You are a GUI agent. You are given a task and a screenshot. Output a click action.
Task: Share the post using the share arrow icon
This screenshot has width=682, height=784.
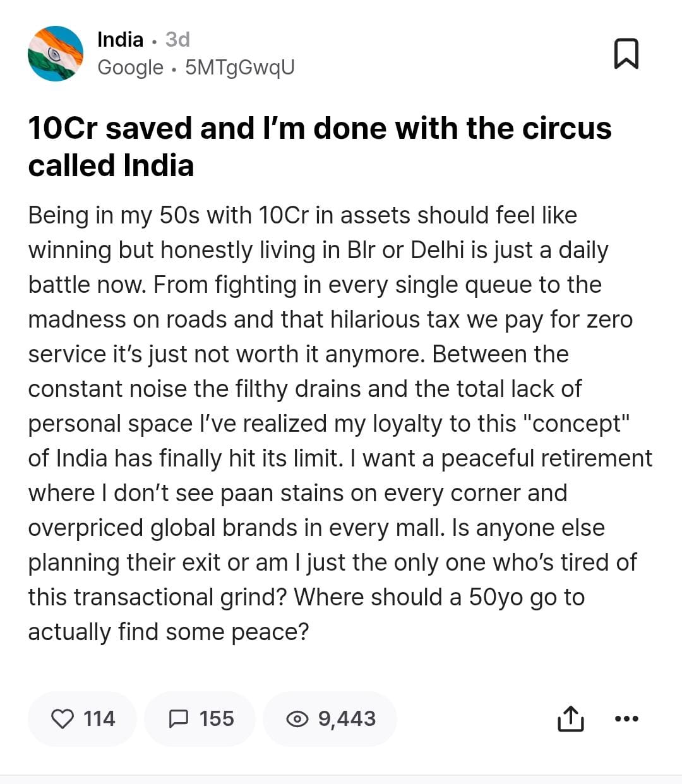(571, 718)
